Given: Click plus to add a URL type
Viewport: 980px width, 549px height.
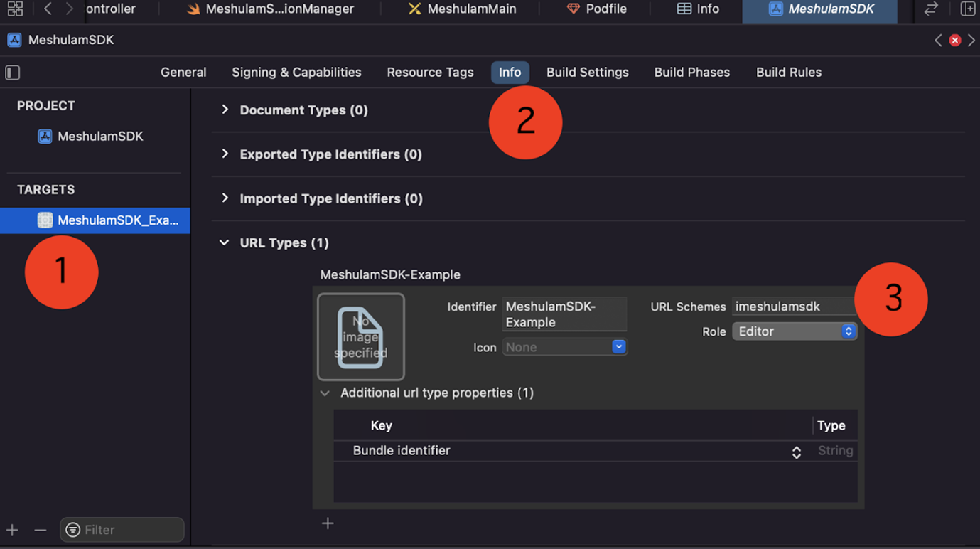Looking at the screenshot, I should pyautogui.click(x=328, y=523).
